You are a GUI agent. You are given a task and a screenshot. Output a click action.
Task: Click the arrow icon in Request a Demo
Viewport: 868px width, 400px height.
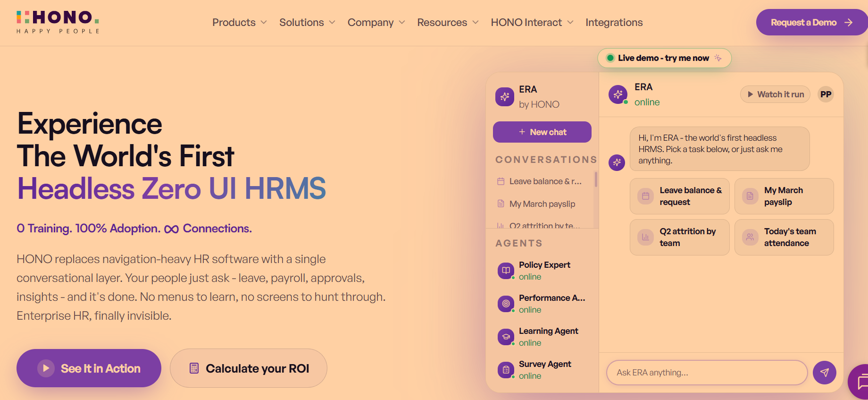(x=848, y=23)
